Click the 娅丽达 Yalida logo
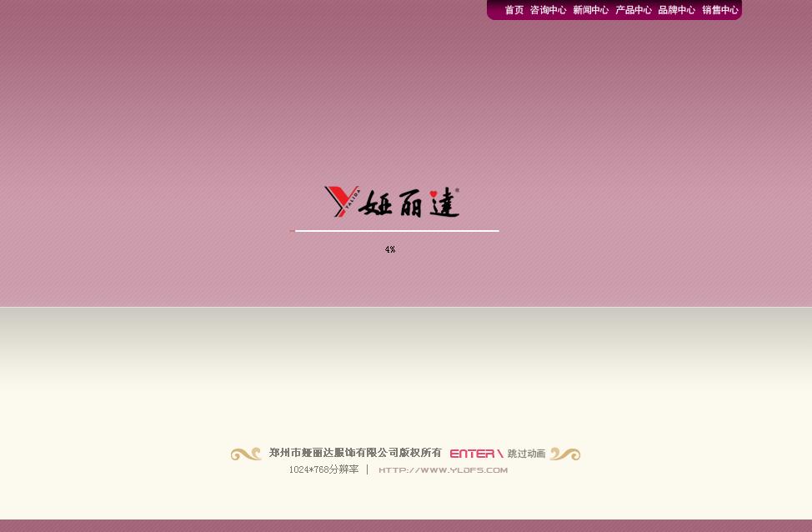The height and width of the screenshot is (532, 812). pyautogui.click(x=392, y=202)
